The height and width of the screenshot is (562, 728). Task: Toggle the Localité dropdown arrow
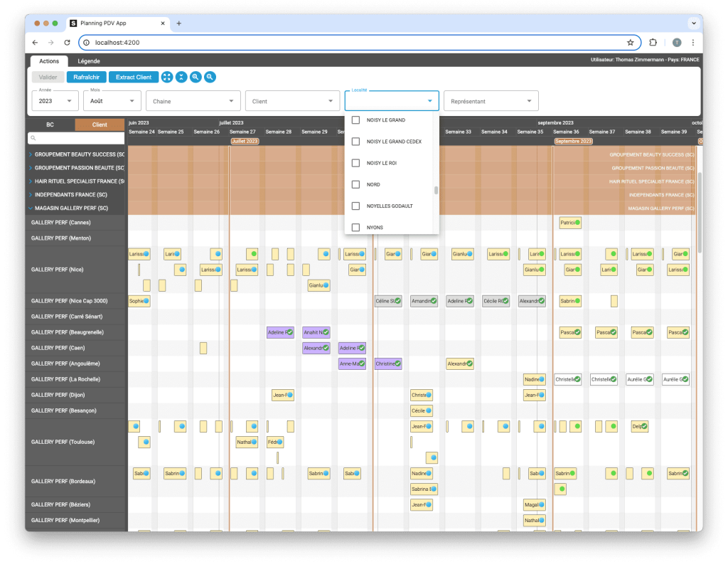[430, 101]
